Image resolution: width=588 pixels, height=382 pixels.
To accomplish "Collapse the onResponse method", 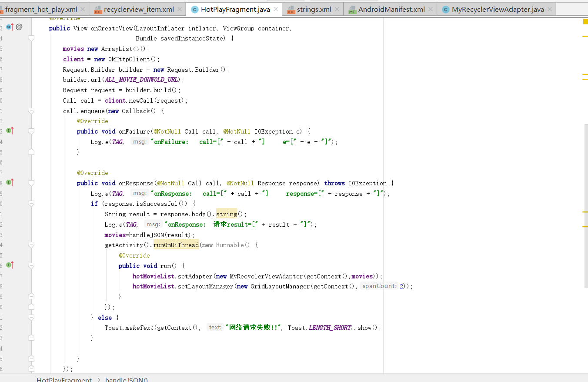I will (x=31, y=183).
